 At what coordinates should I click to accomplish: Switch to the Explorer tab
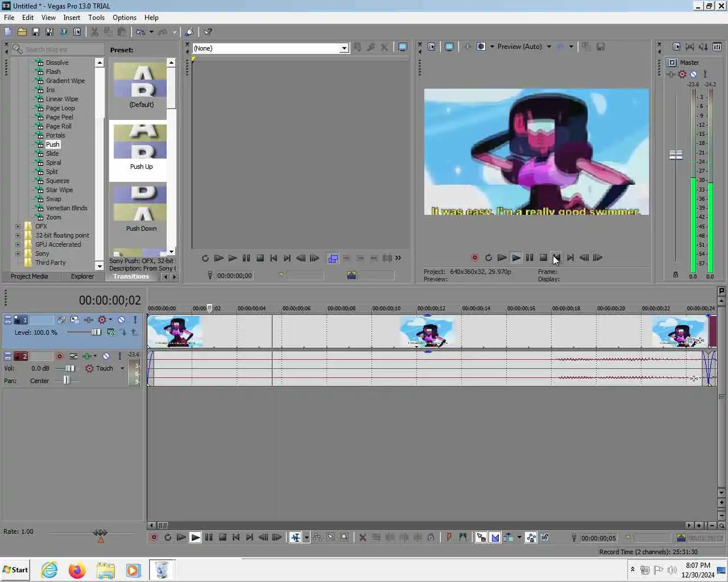coord(82,276)
